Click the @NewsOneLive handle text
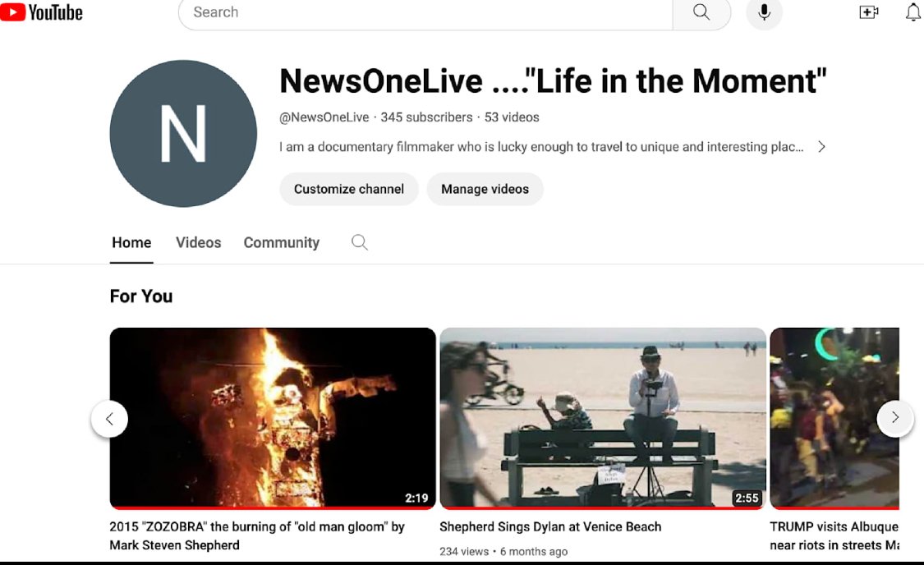The width and height of the screenshot is (924, 565). (x=324, y=117)
